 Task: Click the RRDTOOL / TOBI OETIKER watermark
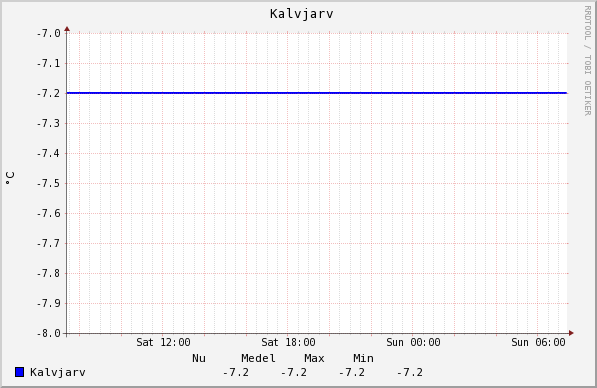(587, 61)
